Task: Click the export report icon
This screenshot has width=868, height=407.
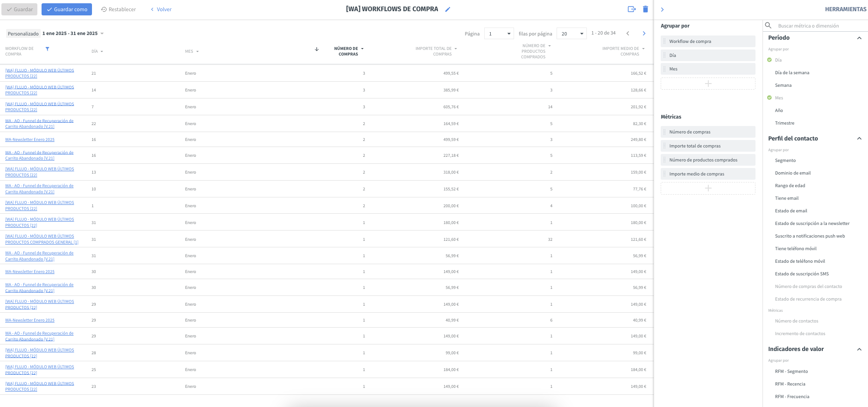Action: coord(632,9)
